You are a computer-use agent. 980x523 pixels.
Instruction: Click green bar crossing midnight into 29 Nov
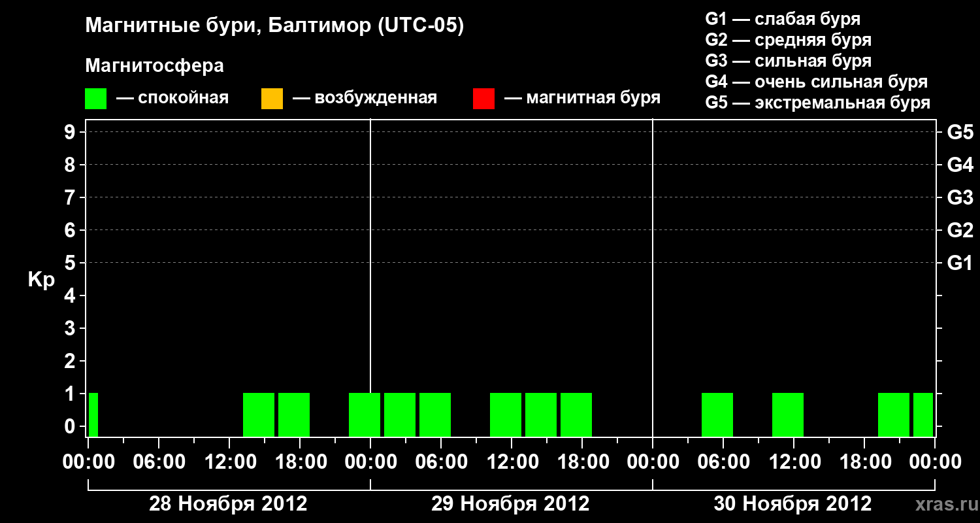(x=365, y=414)
